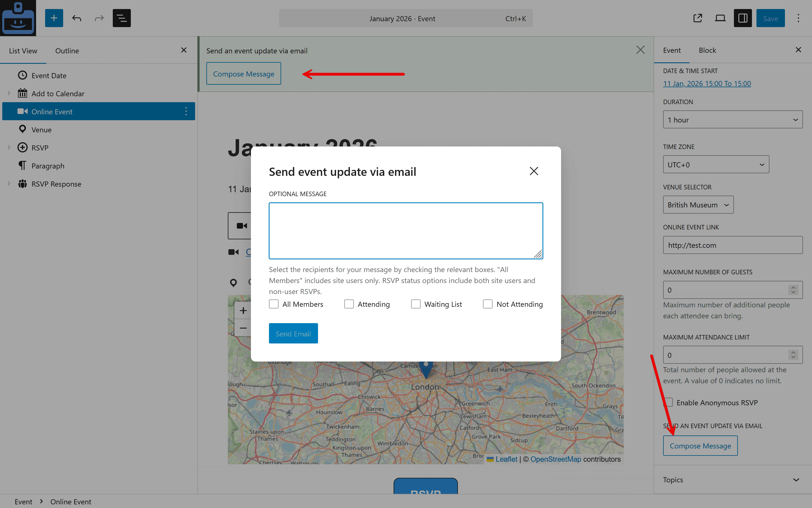Viewport: 812px width, 508px height.
Task: Click the GatherPress site logo icon
Action: [18, 18]
